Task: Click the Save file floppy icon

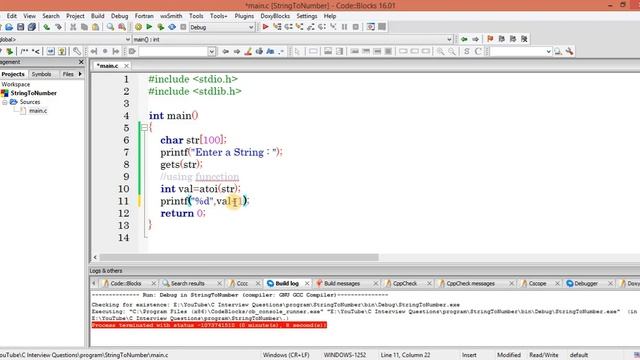Action: click(x=20, y=27)
